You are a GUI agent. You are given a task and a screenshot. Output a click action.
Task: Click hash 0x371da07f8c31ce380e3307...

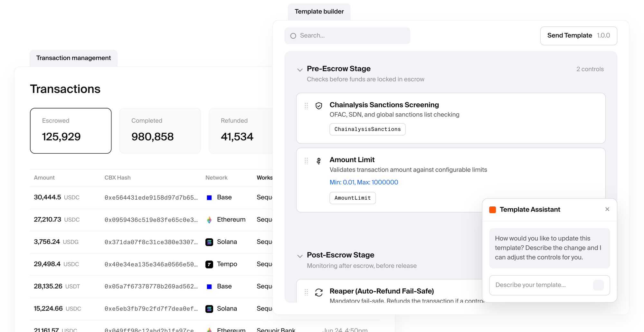point(151,242)
